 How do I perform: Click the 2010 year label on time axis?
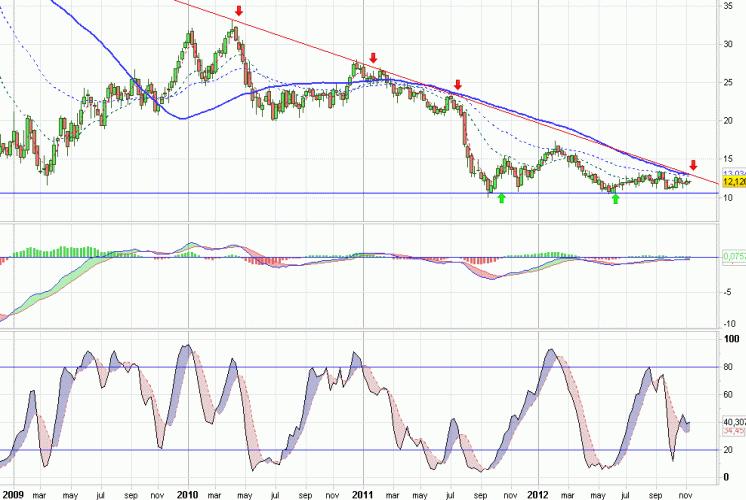(x=188, y=493)
